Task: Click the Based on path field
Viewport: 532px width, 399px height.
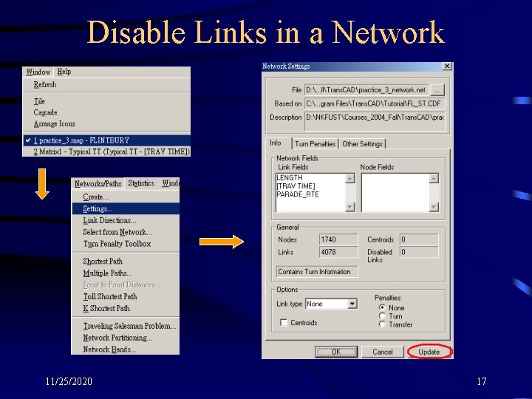Action: point(375,103)
